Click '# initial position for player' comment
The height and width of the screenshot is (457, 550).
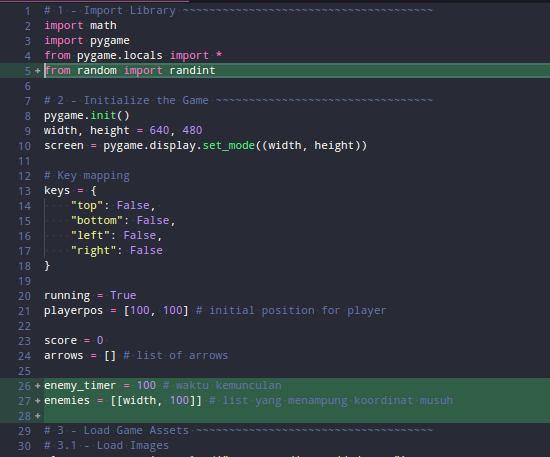291,311
